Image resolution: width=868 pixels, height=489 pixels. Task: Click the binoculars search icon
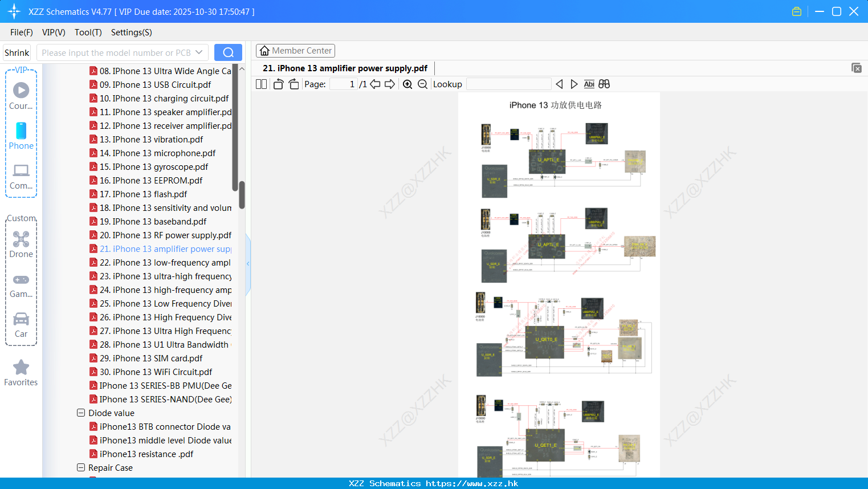point(604,84)
